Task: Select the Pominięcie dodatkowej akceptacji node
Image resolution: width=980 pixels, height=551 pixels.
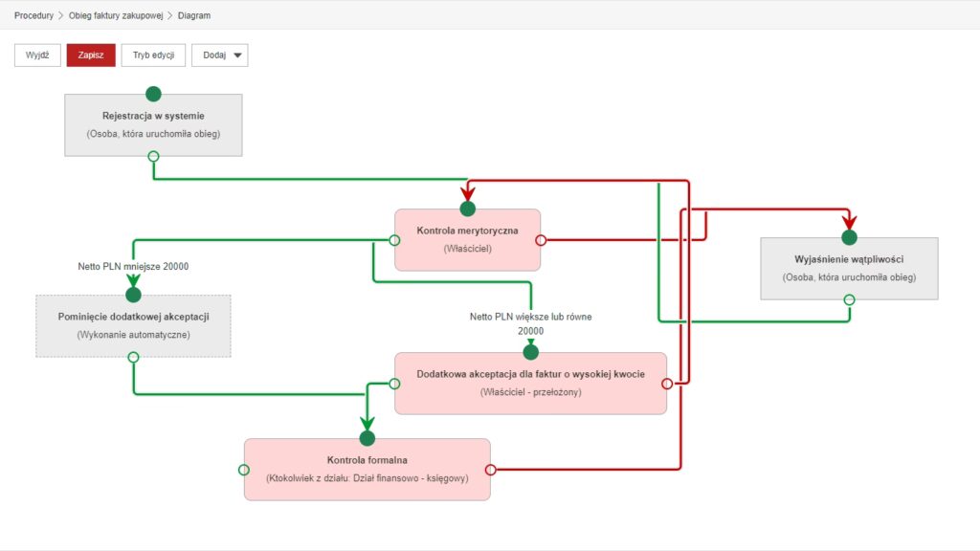Action: click(133, 325)
